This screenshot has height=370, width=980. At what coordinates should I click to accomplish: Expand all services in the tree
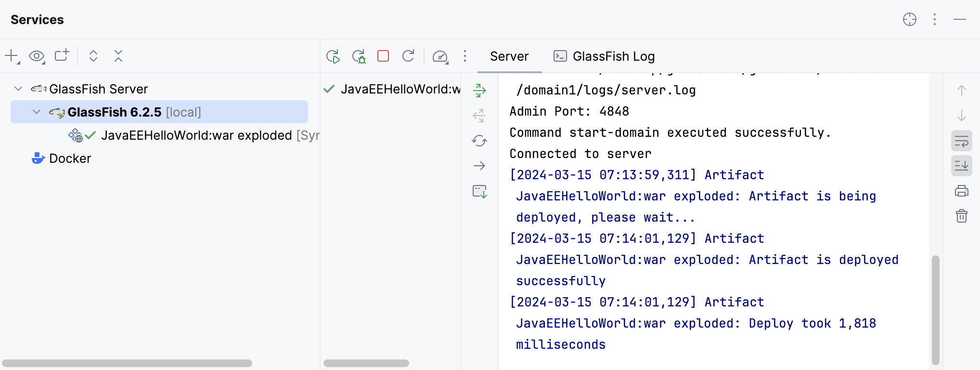coord(93,56)
